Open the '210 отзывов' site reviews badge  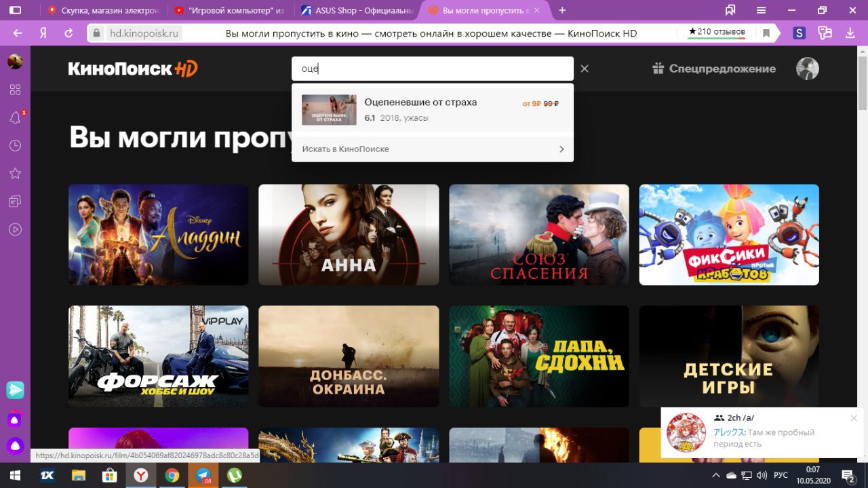717,32
